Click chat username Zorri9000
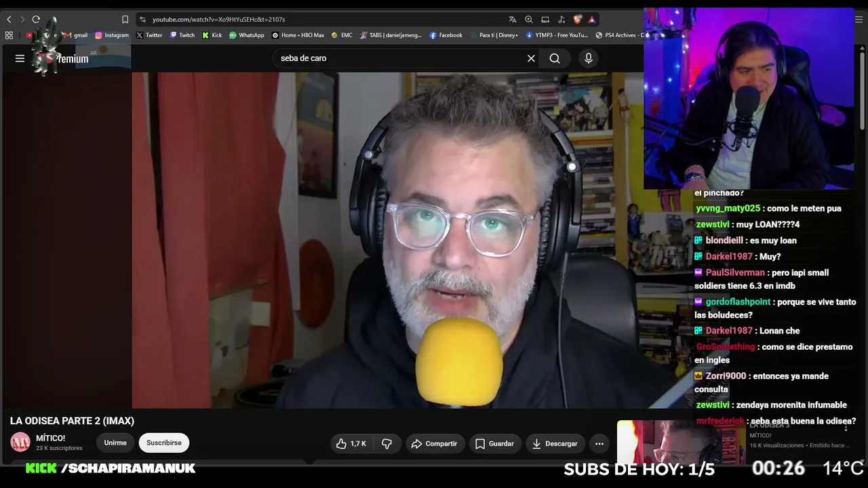This screenshot has width=868, height=488. pos(726,376)
